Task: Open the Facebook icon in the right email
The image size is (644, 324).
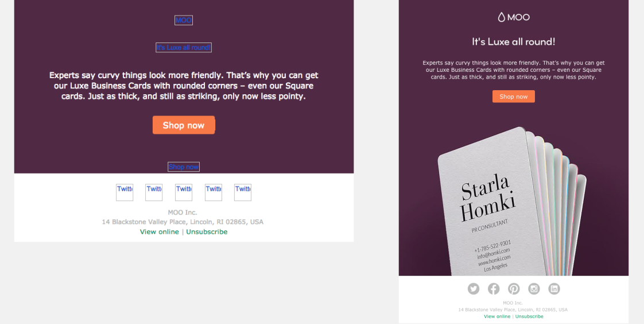Action: click(494, 289)
